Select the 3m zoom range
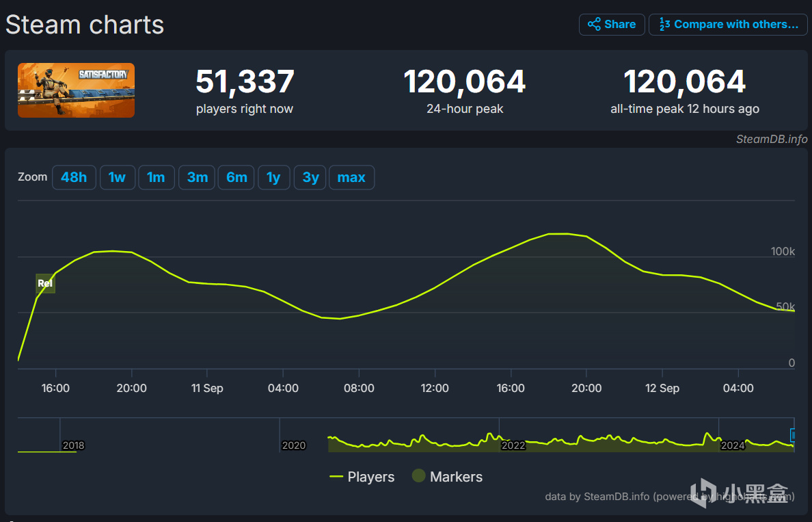Viewport: 812px width, 522px height. [x=197, y=177]
